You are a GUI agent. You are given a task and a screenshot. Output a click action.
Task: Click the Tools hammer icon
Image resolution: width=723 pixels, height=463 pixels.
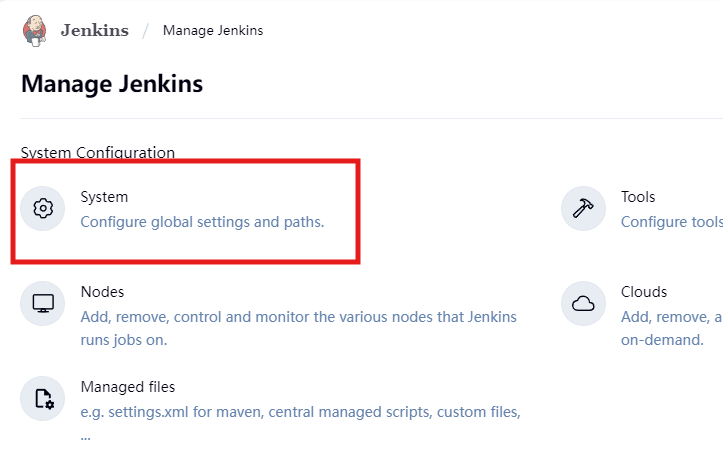tap(583, 208)
